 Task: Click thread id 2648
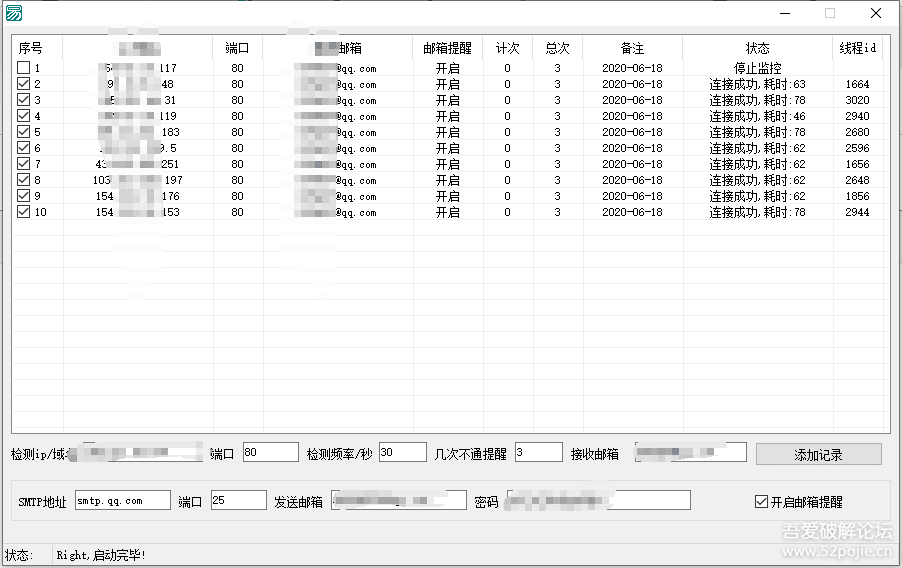pyautogui.click(x=857, y=180)
